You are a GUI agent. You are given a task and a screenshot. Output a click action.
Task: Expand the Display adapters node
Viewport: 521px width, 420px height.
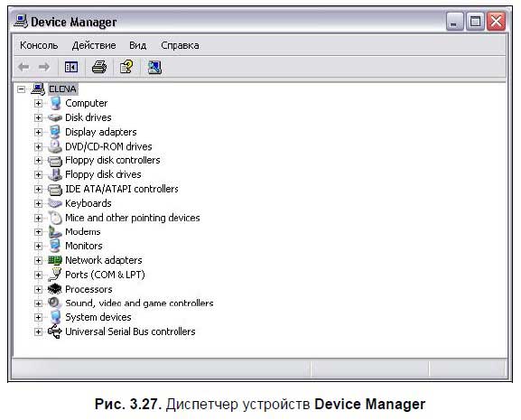pos(38,132)
